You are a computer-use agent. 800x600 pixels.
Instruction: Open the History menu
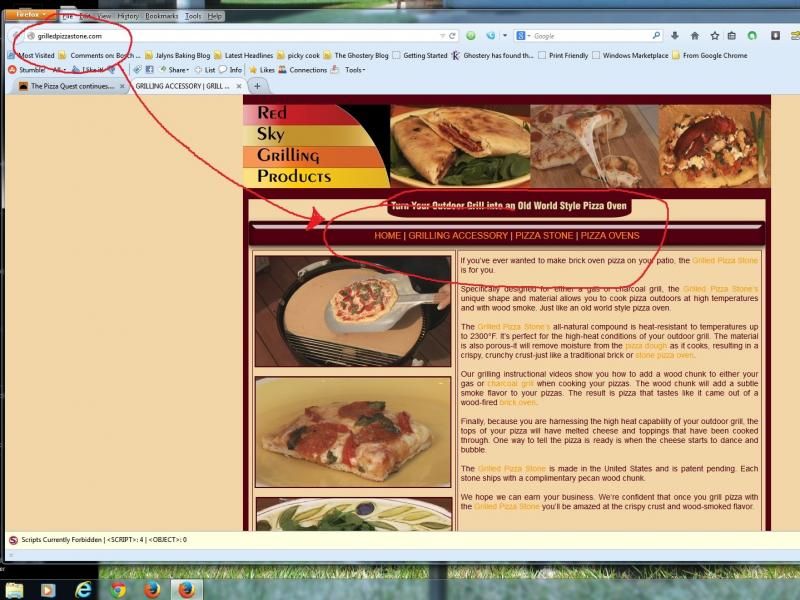click(x=128, y=16)
